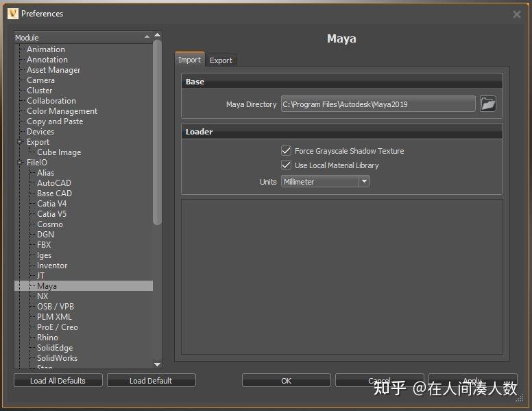Screen dimensions: 532x411
Task: Click Load All Defaults button
Action: [58, 380]
